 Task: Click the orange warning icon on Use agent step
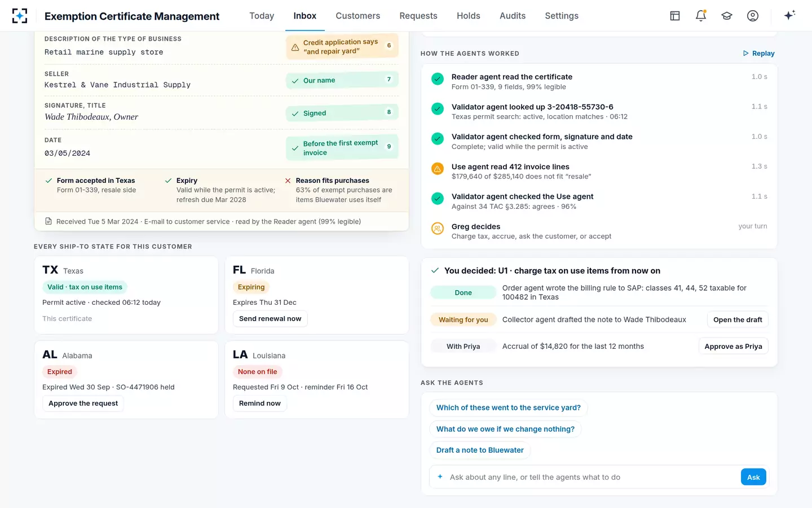[438, 169]
